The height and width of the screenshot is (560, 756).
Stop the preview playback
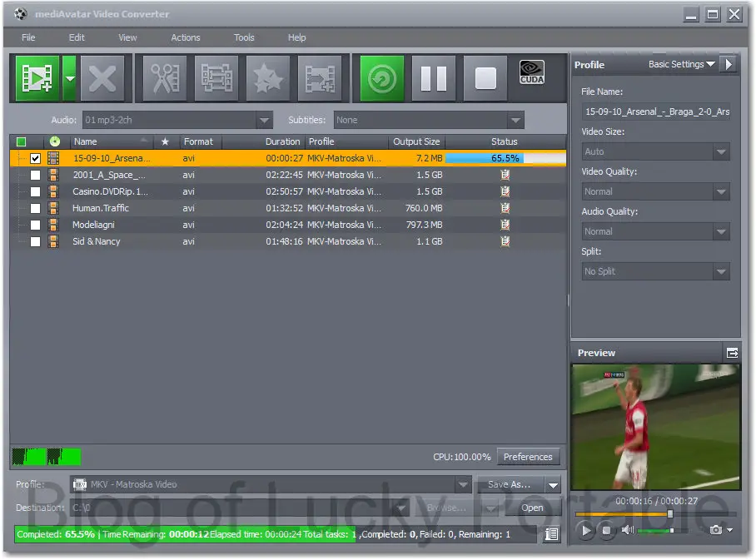tap(606, 530)
